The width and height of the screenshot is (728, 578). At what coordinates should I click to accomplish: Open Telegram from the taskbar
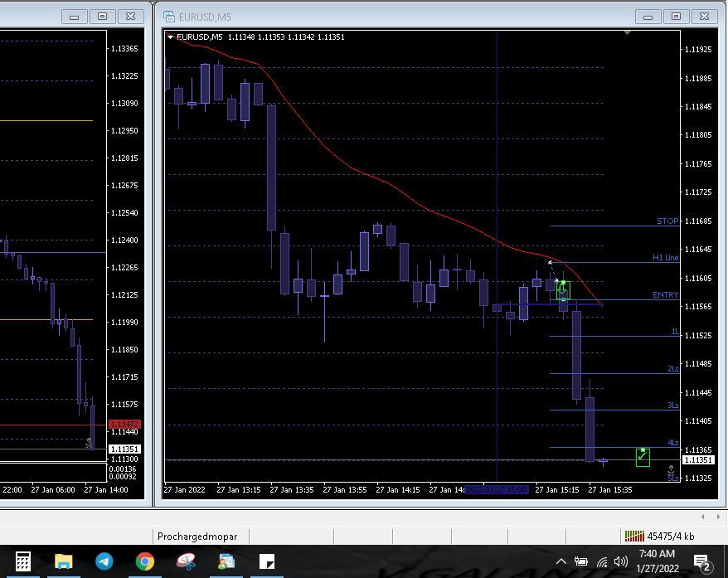click(x=104, y=561)
